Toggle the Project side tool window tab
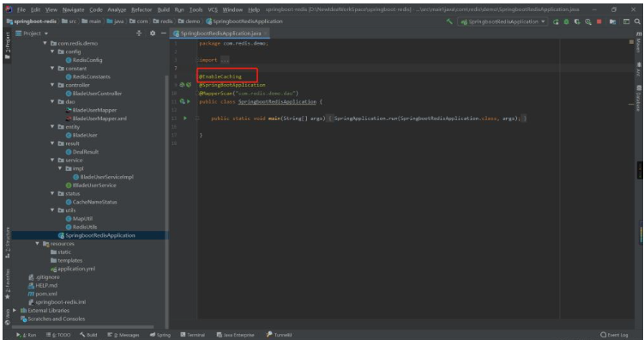Image resolution: width=644 pixels, height=340 pixels. point(7,46)
